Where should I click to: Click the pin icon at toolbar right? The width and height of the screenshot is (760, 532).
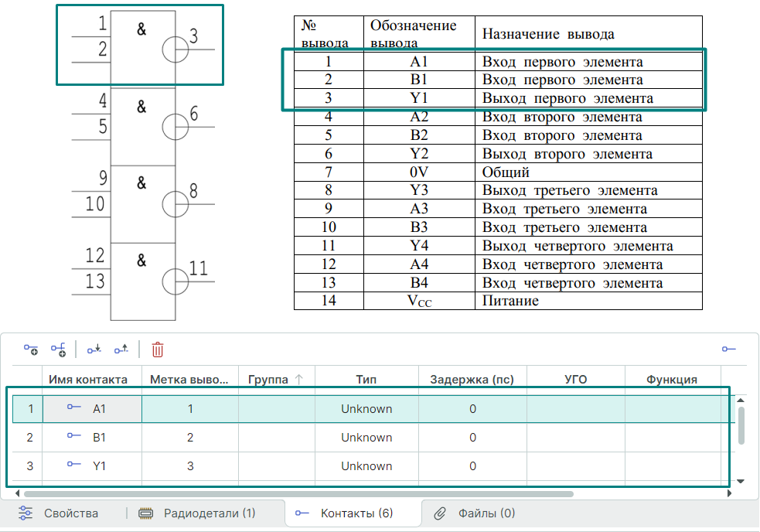(x=728, y=350)
